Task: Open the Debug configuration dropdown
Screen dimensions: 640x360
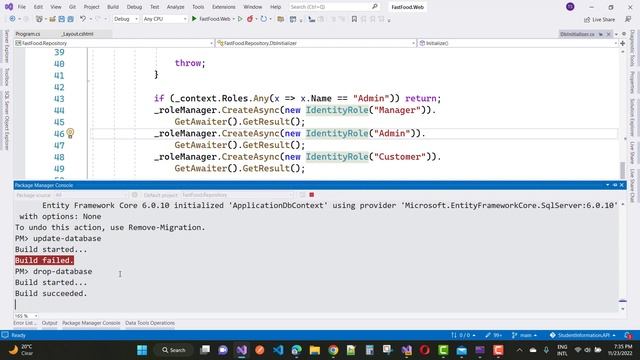Action: point(126,19)
